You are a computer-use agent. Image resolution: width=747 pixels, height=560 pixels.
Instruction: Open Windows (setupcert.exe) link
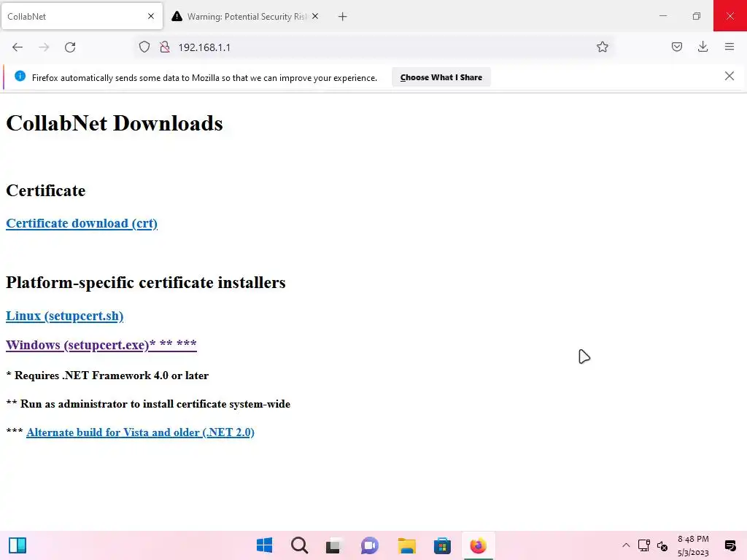[x=101, y=345]
